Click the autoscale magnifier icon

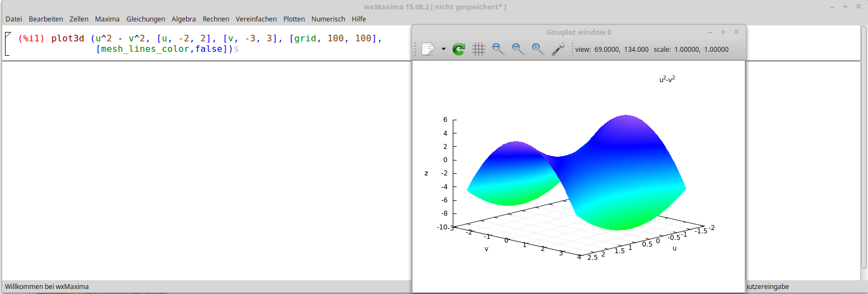tap(538, 49)
